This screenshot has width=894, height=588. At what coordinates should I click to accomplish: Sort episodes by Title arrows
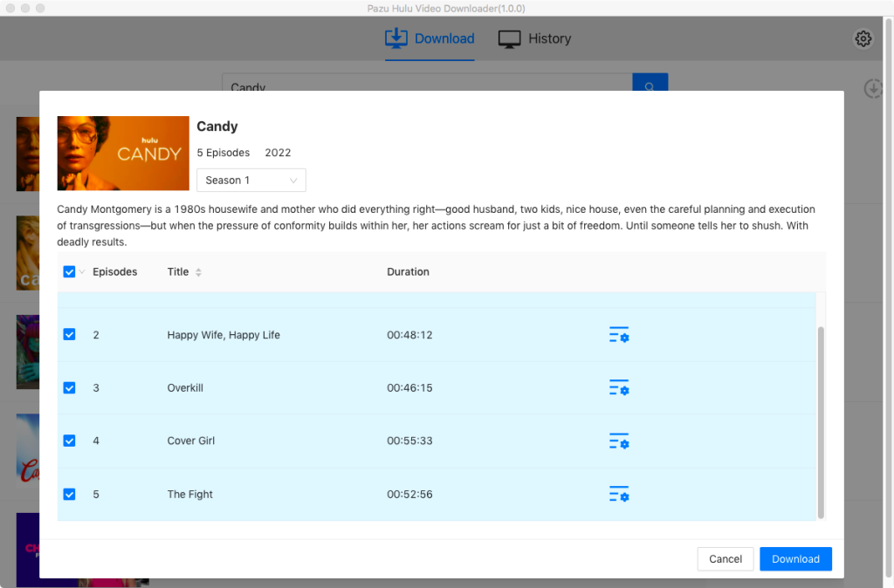pos(198,272)
